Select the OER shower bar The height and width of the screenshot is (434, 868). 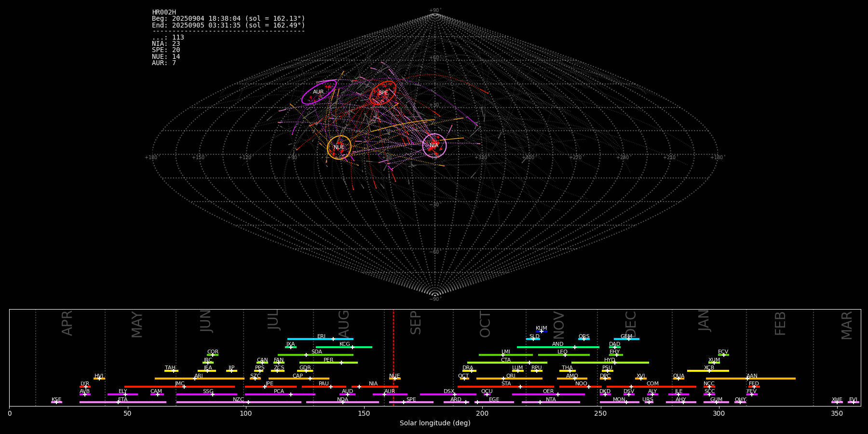pyautogui.click(x=548, y=394)
